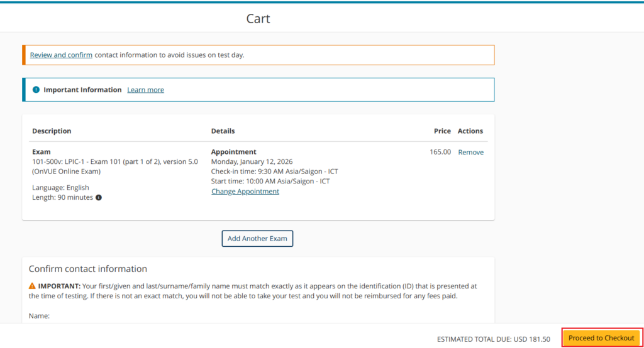Click the Description column header
The height and width of the screenshot is (348, 644).
coord(52,131)
